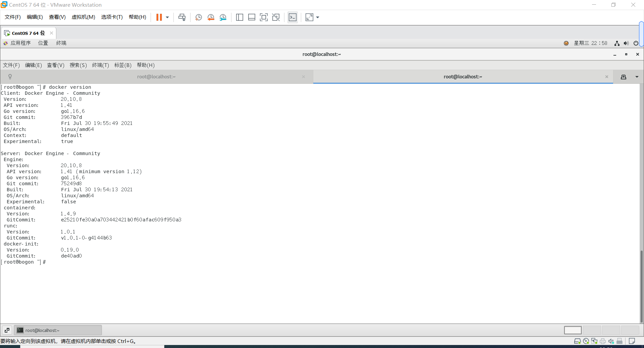The height and width of the screenshot is (348, 644).
Task: Click the sound card status icon
Action: click(611, 341)
